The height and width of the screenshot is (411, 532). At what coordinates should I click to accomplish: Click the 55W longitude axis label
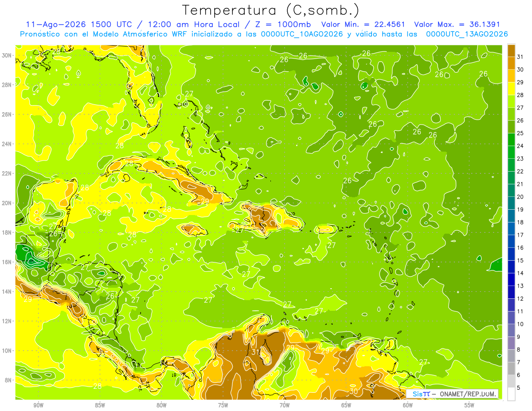469,405
